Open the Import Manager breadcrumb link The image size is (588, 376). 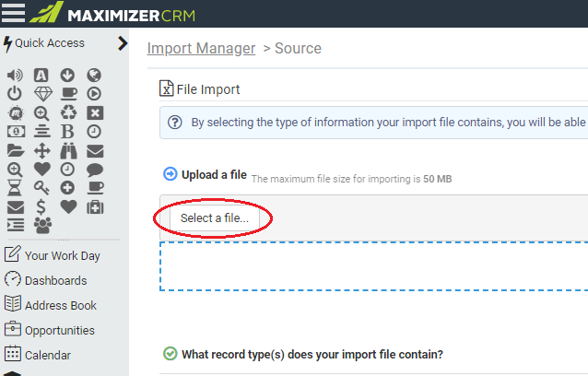coord(201,48)
